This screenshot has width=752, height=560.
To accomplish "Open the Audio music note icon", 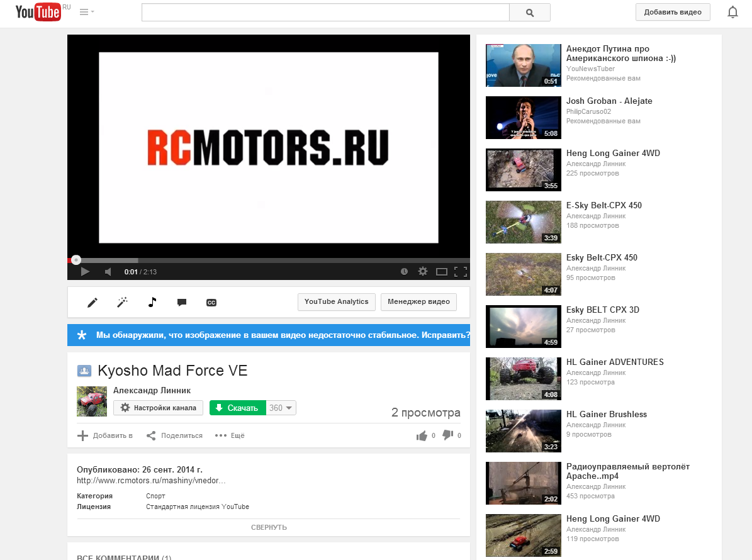I will click(152, 302).
